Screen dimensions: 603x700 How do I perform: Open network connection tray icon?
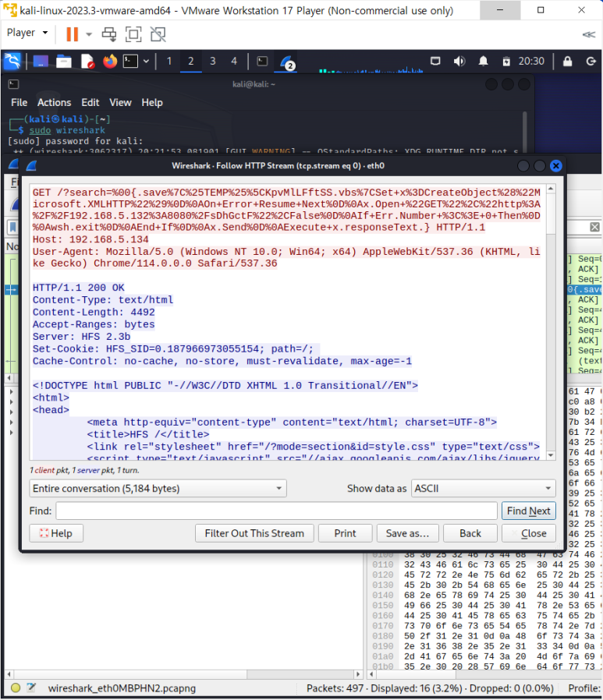click(x=435, y=61)
